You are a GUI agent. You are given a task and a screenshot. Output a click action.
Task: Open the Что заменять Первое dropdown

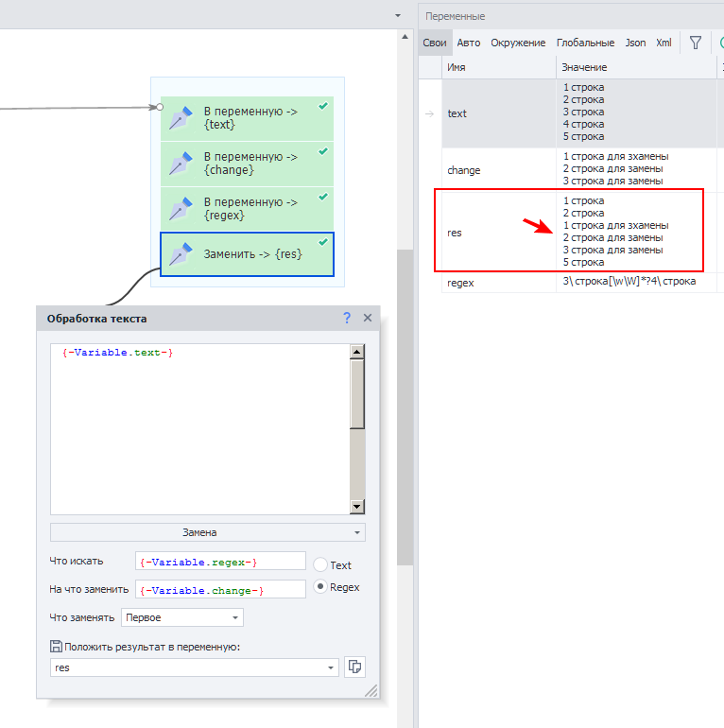(181, 617)
